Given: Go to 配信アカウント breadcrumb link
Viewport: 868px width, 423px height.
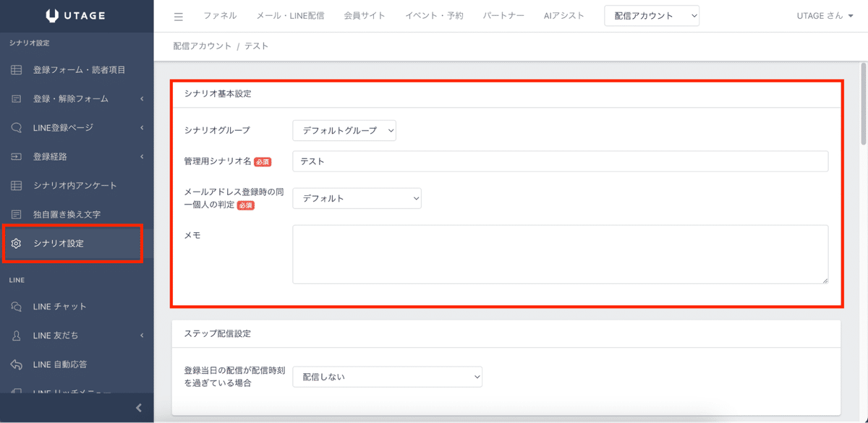Looking at the screenshot, I should point(203,46).
